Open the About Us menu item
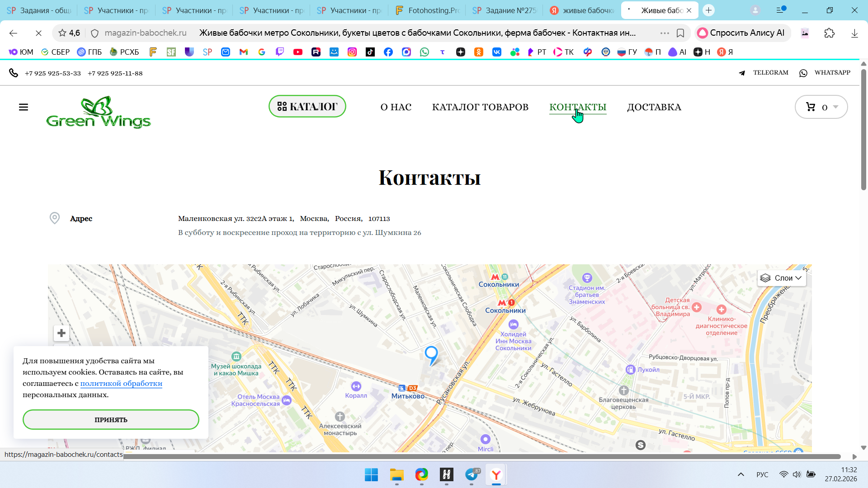This screenshot has height=488, width=868. [x=396, y=107]
